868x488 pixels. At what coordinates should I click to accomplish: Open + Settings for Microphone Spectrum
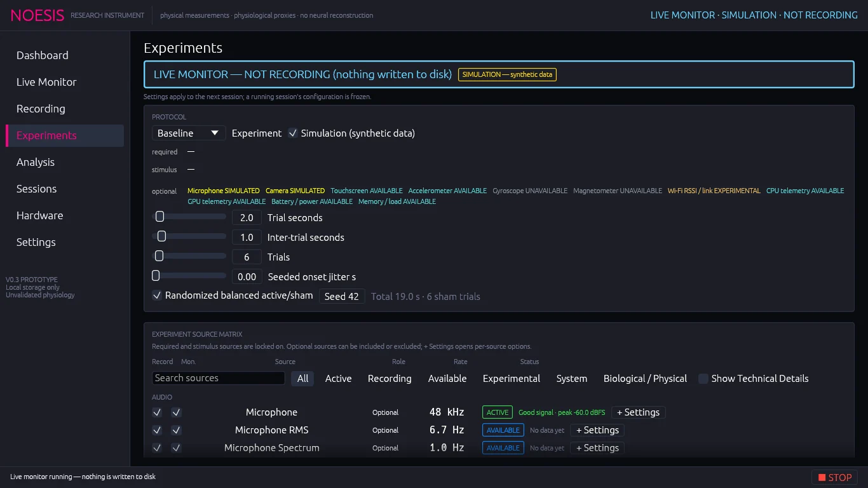[x=597, y=448]
